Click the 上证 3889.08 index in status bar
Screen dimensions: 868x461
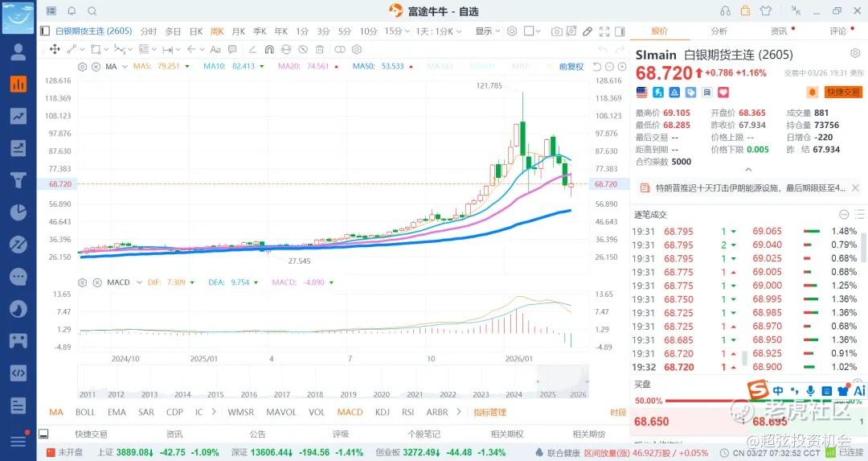click(158, 453)
